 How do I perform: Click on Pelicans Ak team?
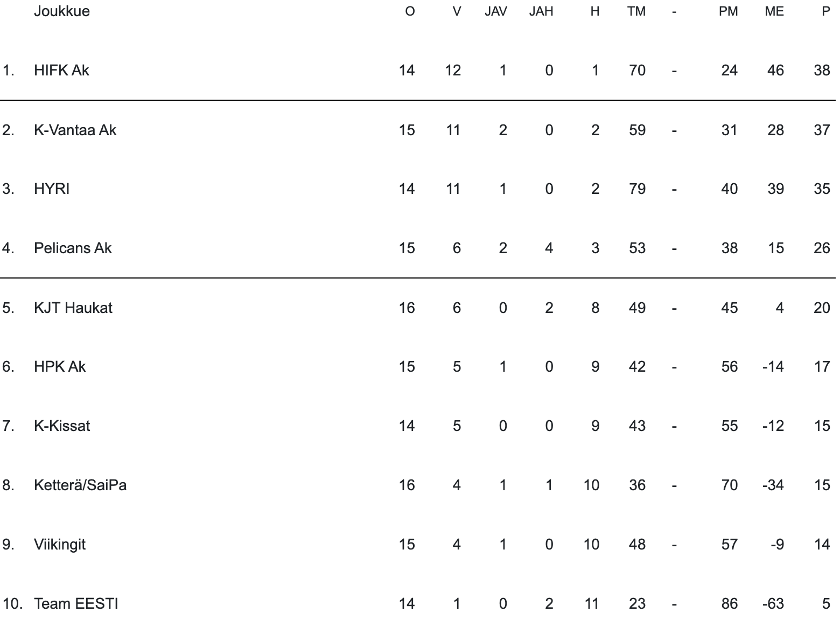click(x=73, y=248)
